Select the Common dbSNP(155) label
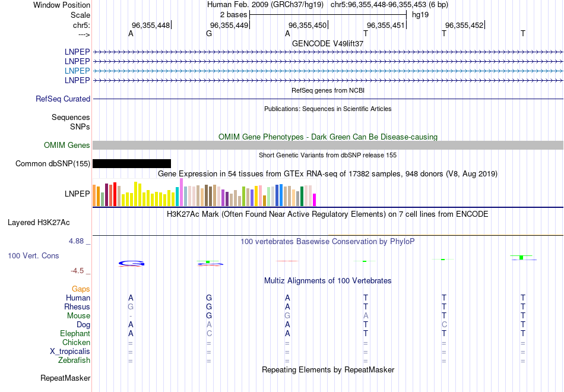The height and width of the screenshot is (392, 564). [x=53, y=164]
